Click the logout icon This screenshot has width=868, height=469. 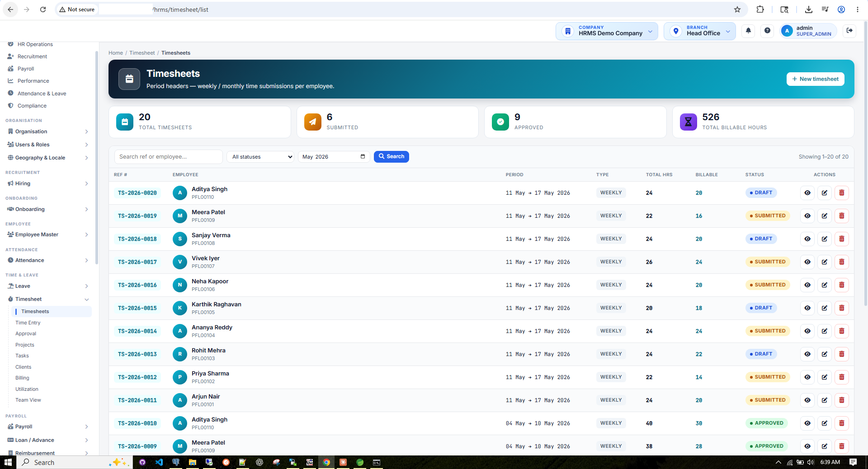click(849, 31)
